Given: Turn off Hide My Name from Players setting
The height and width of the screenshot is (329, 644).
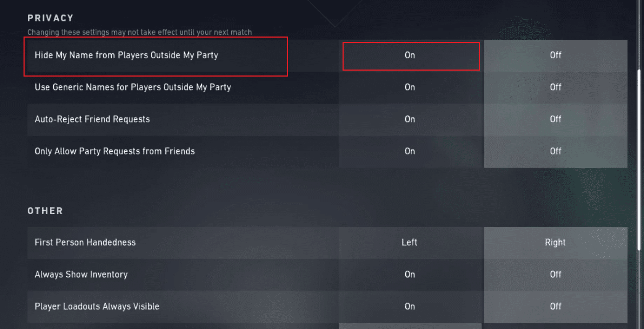Looking at the screenshot, I should pyautogui.click(x=555, y=55).
